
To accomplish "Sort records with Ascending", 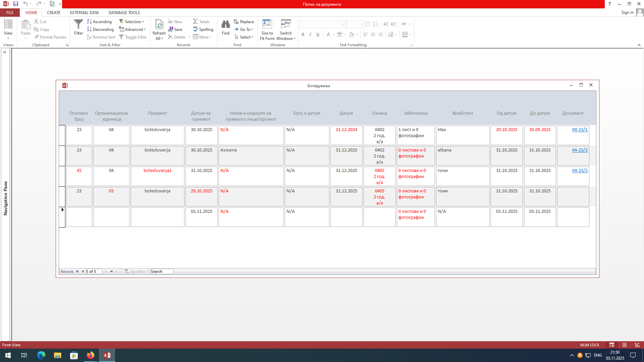I will pos(99,22).
